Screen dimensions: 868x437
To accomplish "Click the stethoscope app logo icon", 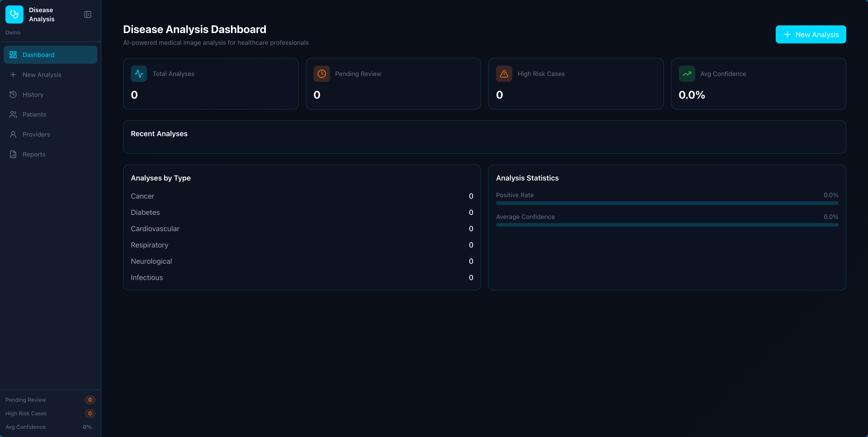I will pos(14,14).
